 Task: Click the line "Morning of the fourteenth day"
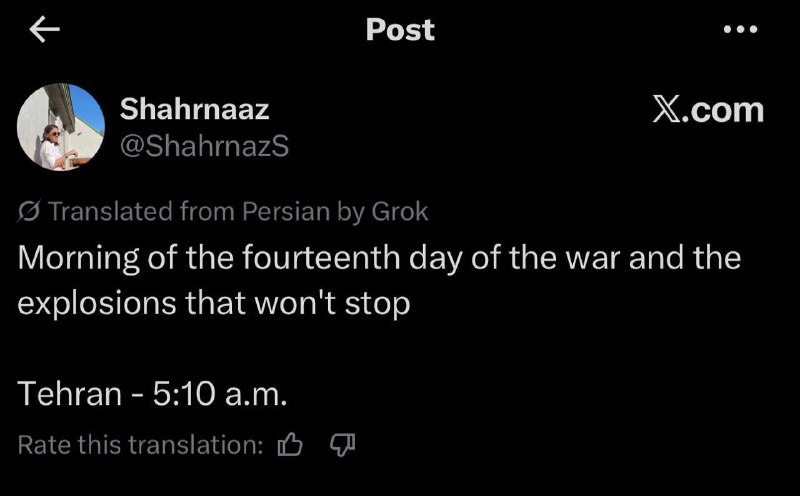[x=380, y=258]
